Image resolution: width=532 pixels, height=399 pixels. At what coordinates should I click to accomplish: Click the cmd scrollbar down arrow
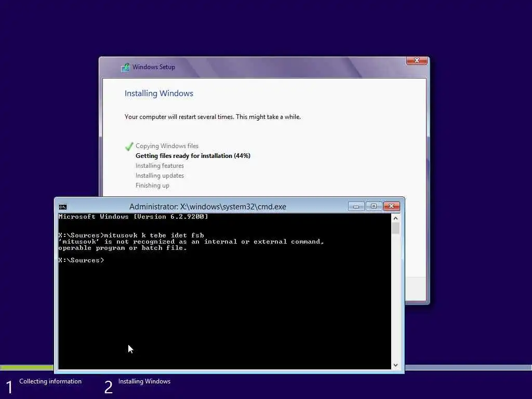coord(395,365)
